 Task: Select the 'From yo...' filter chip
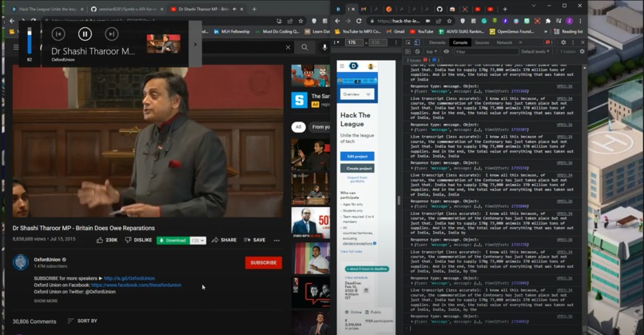click(320, 127)
